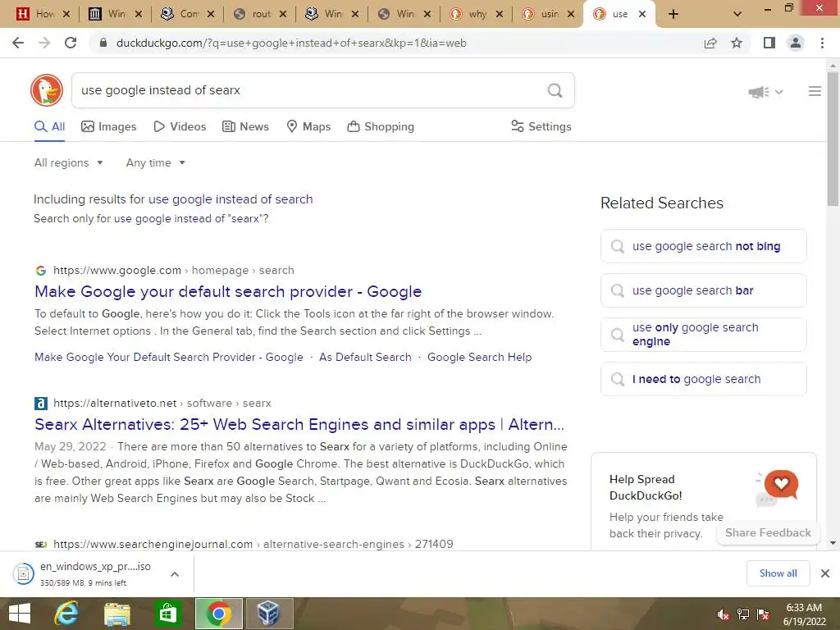Screen dimensions: 840x630
Task: Expand the iso download options arrow
Action: (x=174, y=574)
